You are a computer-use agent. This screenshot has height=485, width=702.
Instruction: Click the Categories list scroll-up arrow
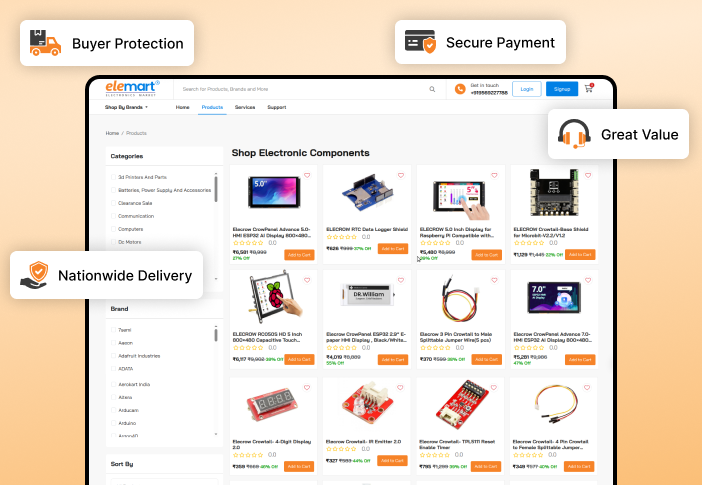pyautogui.click(x=216, y=174)
